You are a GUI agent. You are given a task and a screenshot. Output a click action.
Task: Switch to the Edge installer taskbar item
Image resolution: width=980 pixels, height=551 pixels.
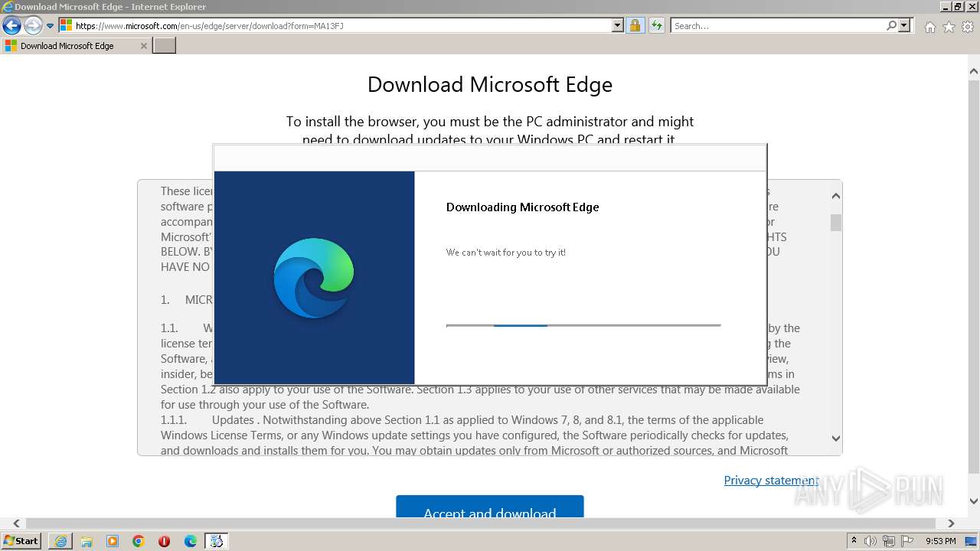point(217,541)
